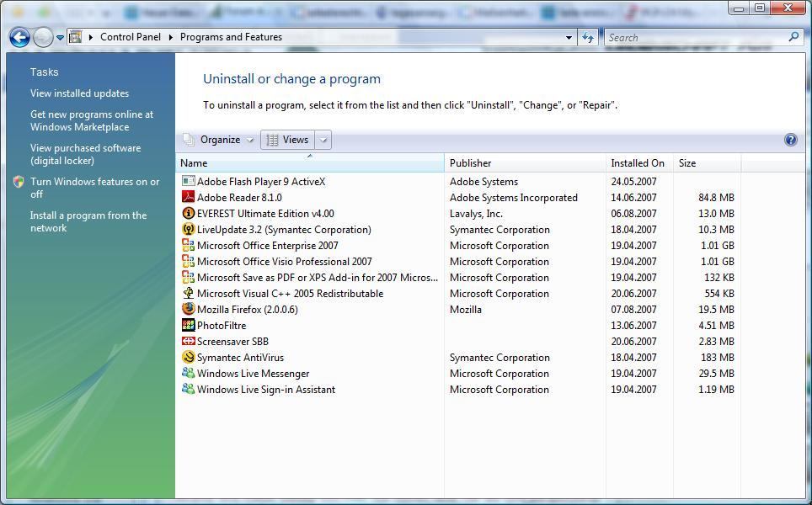Click the Microsoft Office Visio Professional icon
The image size is (812, 505).
(x=189, y=261)
